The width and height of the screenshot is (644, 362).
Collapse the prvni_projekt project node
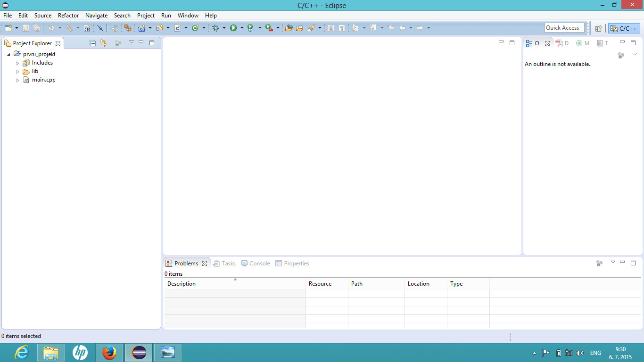[x=9, y=55]
